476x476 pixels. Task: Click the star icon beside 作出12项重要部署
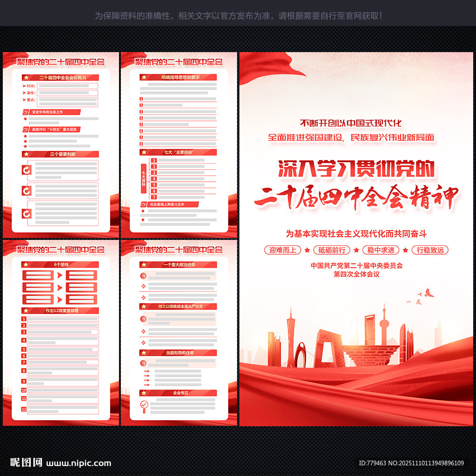[26, 311]
